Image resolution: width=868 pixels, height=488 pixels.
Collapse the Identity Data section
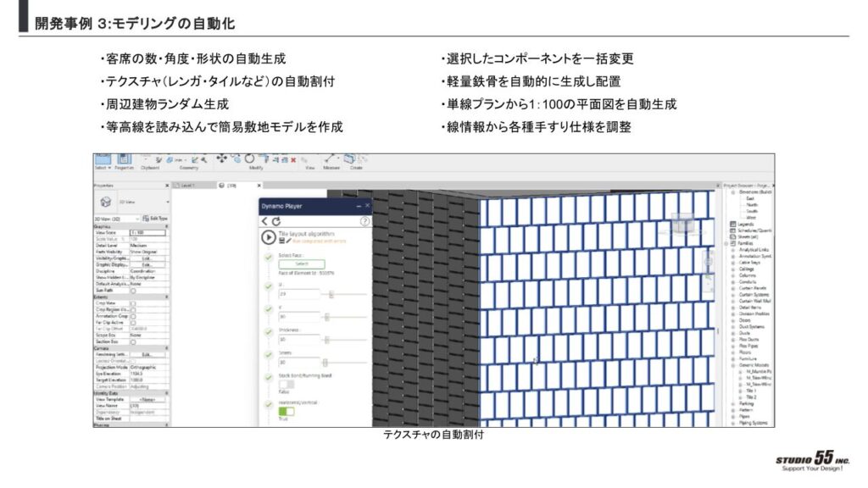point(167,393)
